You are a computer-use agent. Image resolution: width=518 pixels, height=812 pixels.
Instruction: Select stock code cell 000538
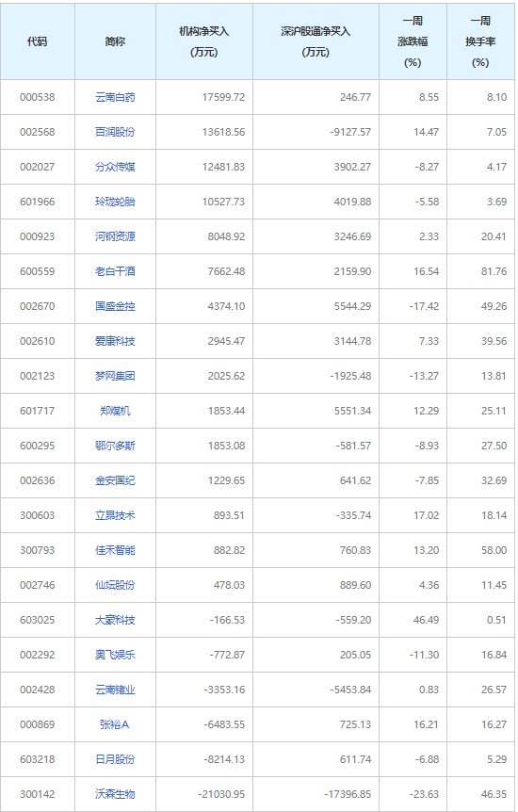[38, 97]
